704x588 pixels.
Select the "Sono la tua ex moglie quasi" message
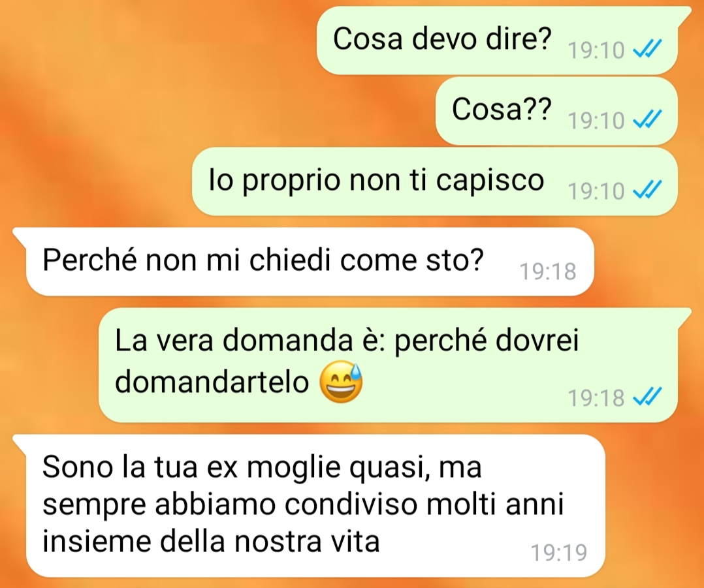pyautogui.click(x=310, y=506)
